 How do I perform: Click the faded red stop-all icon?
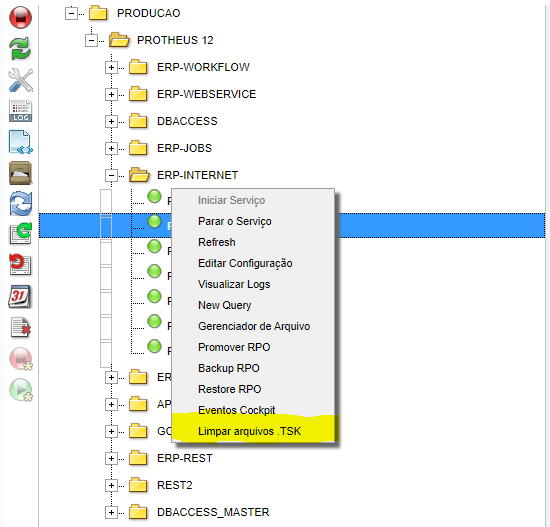click(20, 359)
